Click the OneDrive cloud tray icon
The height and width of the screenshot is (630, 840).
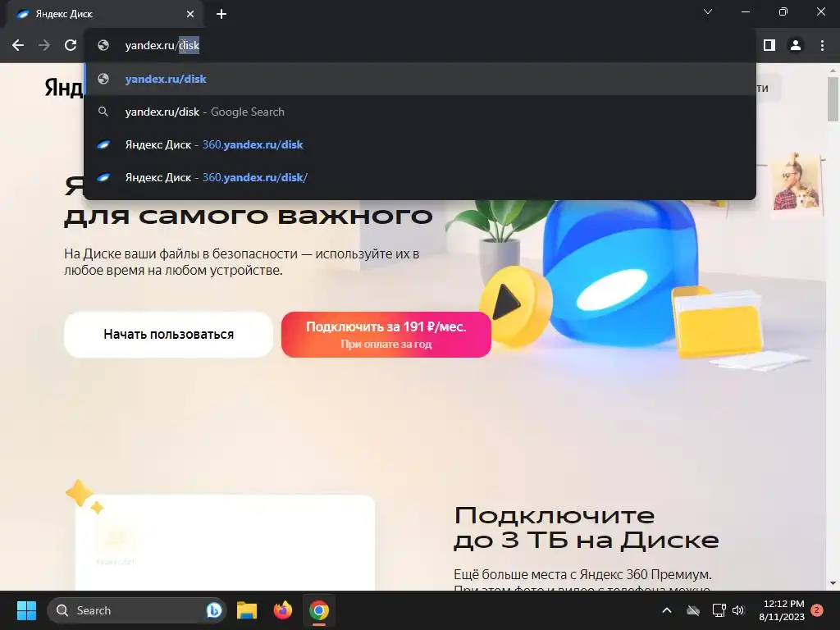693,610
